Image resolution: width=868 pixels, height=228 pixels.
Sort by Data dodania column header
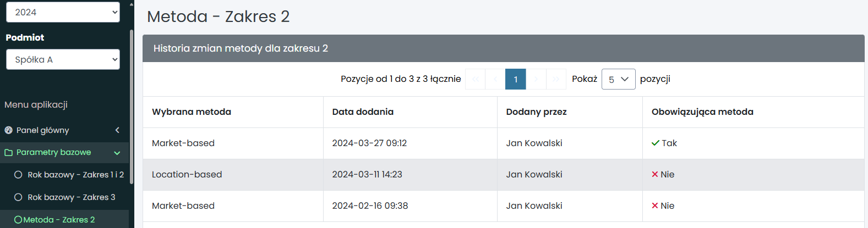pos(363,112)
